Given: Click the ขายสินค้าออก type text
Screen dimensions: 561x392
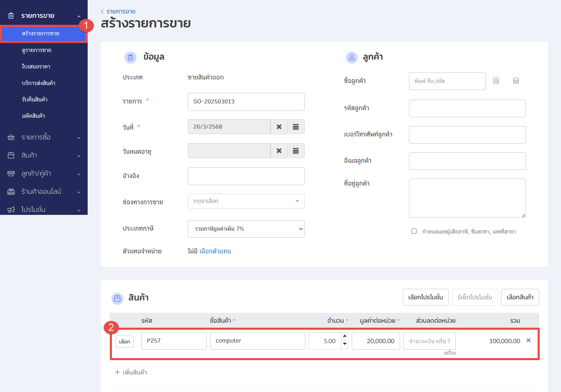Looking at the screenshot, I should click(x=205, y=77).
